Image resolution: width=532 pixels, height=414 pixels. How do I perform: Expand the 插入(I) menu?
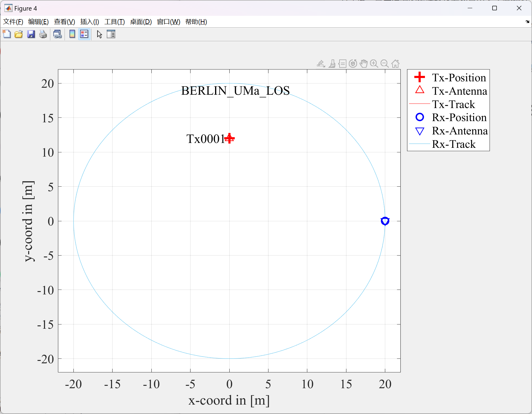(89, 22)
